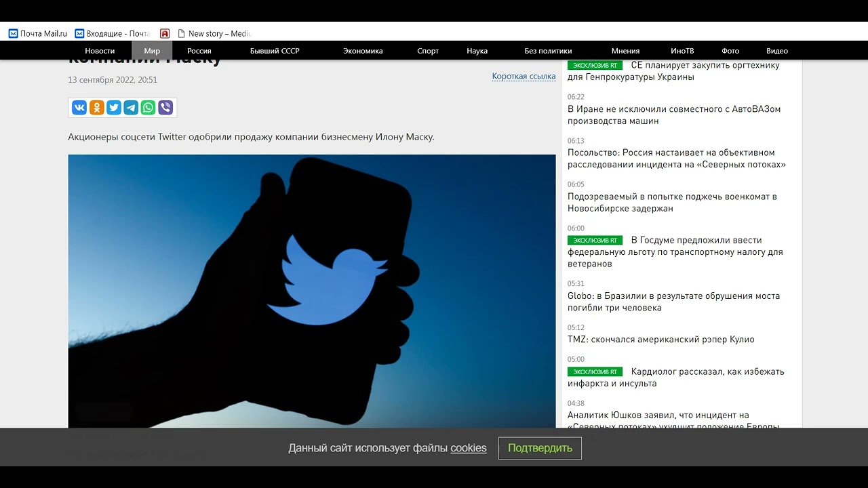Image resolution: width=868 pixels, height=488 pixels.
Task: Open TMZ рэпер Кулио news item
Action: [x=661, y=340]
